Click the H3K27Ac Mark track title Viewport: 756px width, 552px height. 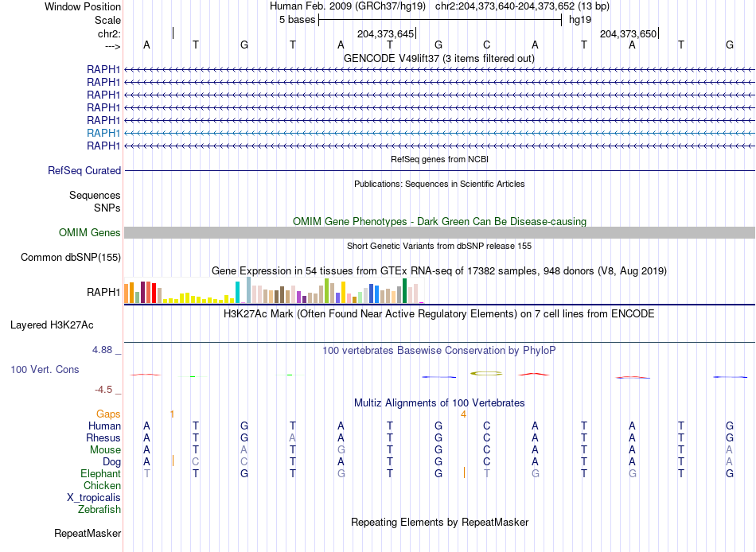tap(439, 314)
